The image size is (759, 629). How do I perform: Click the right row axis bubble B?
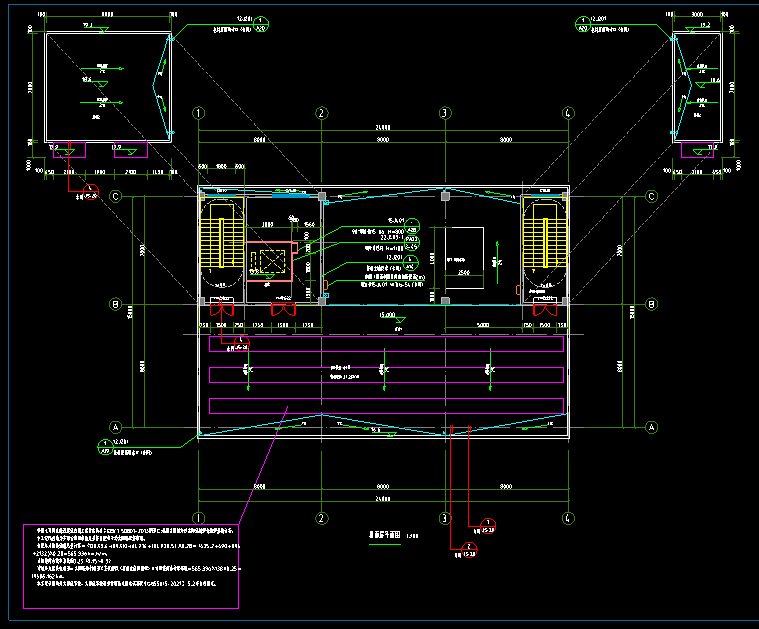pos(652,304)
